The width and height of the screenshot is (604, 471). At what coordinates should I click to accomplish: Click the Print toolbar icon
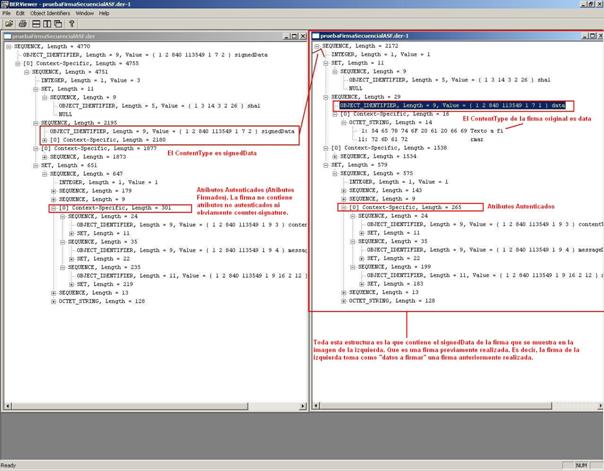[20, 23]
